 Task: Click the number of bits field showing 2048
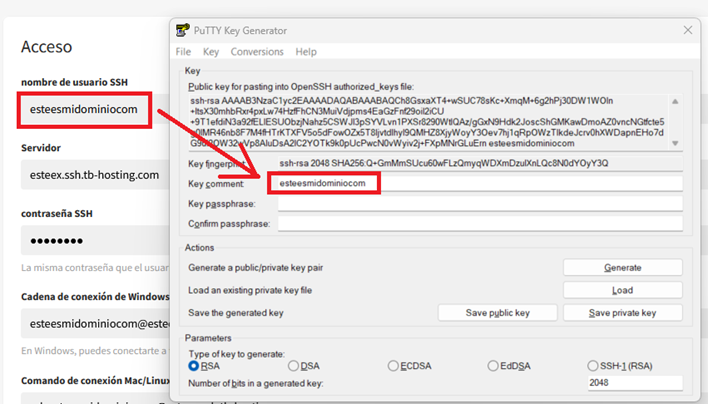tap(622, 383)
